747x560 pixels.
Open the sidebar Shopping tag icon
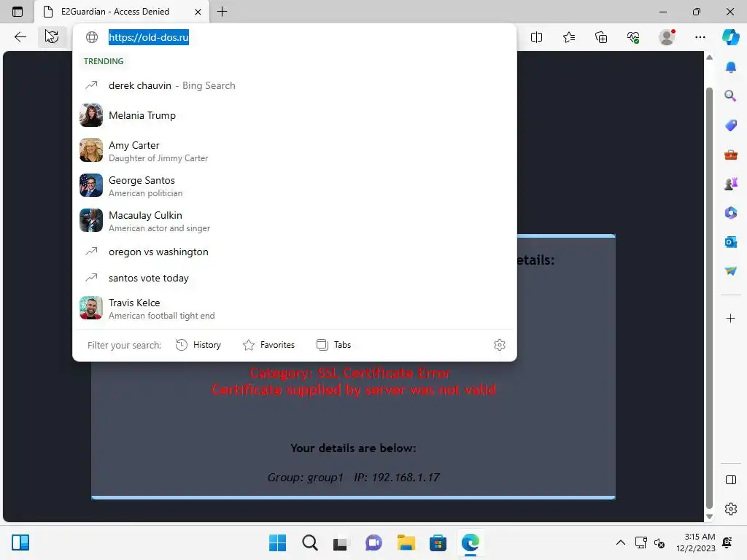(x=731, y=125)
